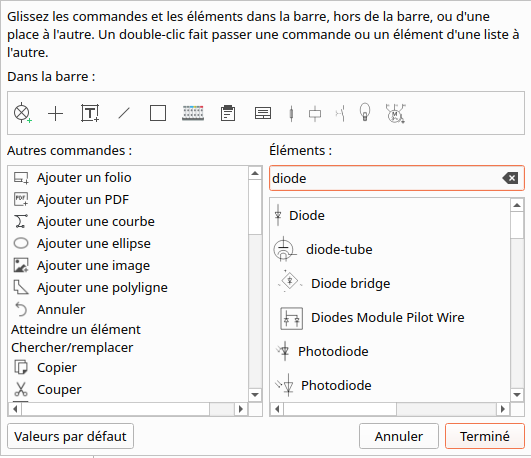Viewport: 531px width, 458px height.
Task: Click 'Valeurs par défaut' button
Action: click(70, 436)
